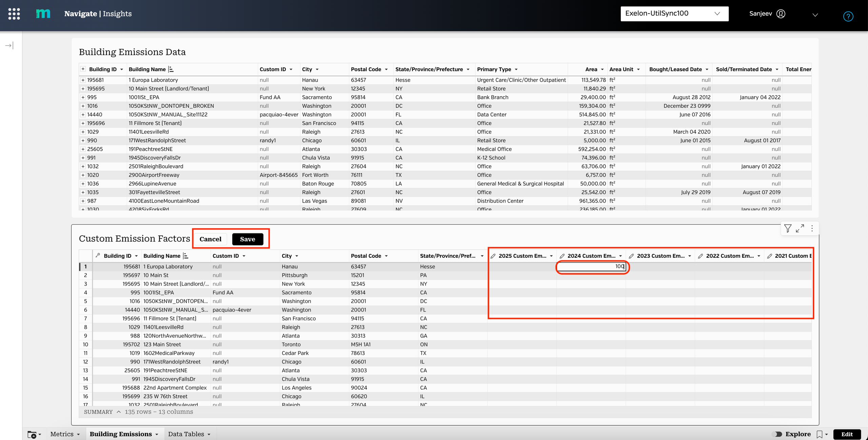Click the user profile avatar icon
868x440 pixels.
click(781, 14)
